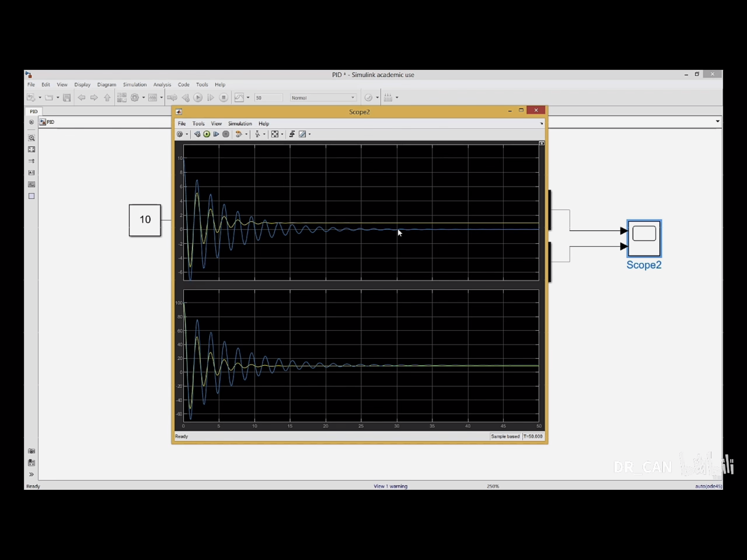Select Zoom tool in left palette
Image resolution: width=747 pixels, height=560 pixels.
pyautogui.click(x=32, y=138)
